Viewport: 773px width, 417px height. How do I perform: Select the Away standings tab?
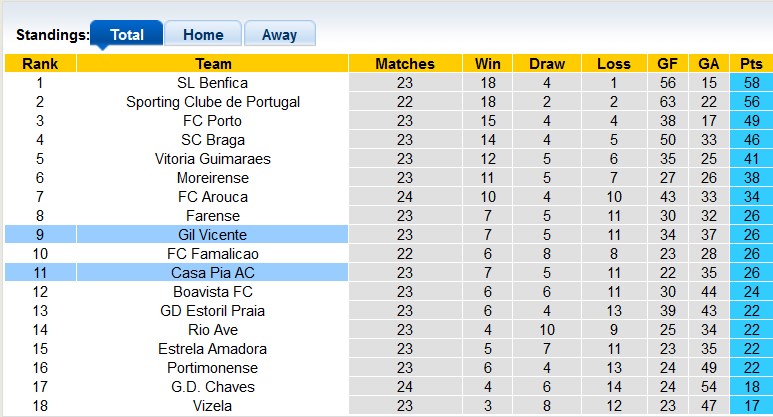[279, 35]
